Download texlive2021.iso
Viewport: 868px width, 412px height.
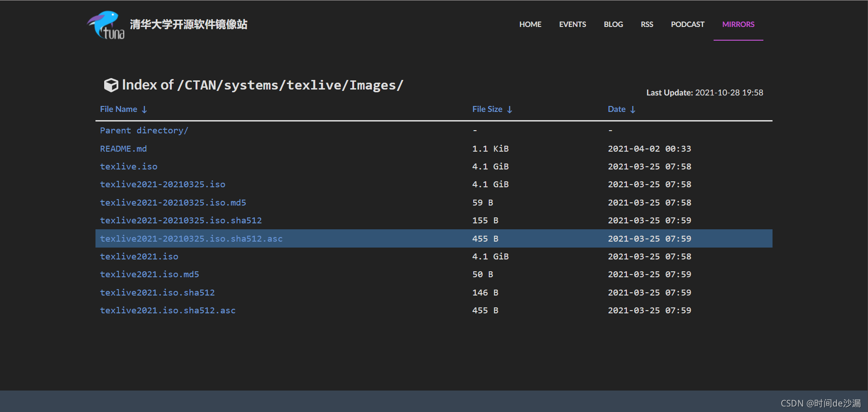tap(139, 257)
